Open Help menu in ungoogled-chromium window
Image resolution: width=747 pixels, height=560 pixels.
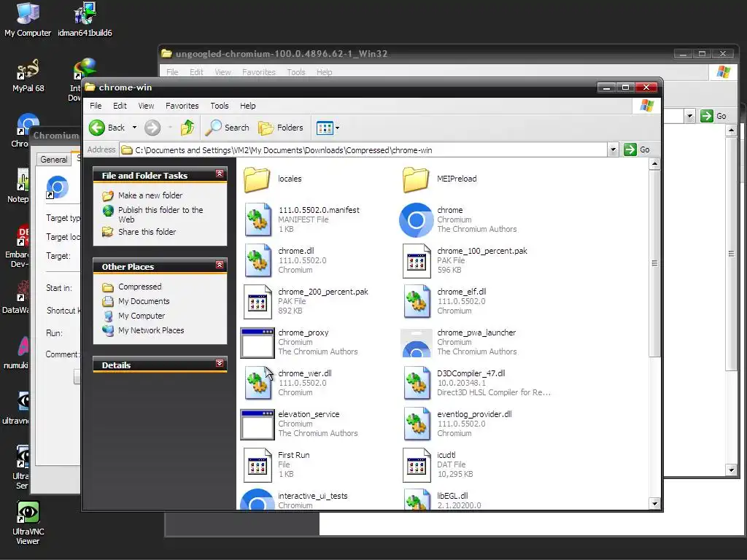(324, 72)
